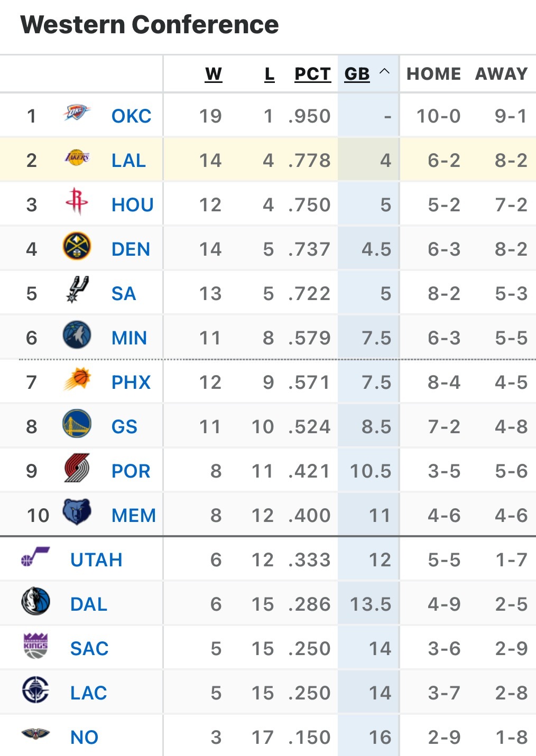This screenshot has width=536, height=756.
Task: Click the Spurs team logo
Action: point(77,290)
